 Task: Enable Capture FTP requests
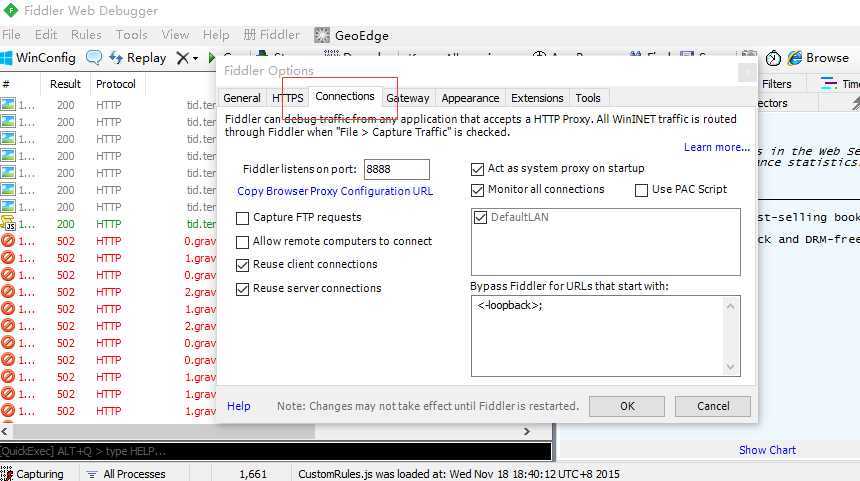coord(242,218)
